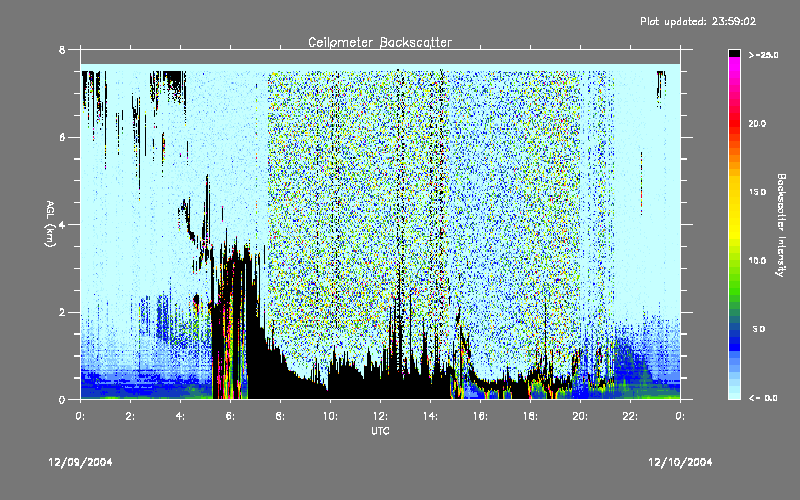Click the 'Backscatter Intensity' colorbar label

781,225
